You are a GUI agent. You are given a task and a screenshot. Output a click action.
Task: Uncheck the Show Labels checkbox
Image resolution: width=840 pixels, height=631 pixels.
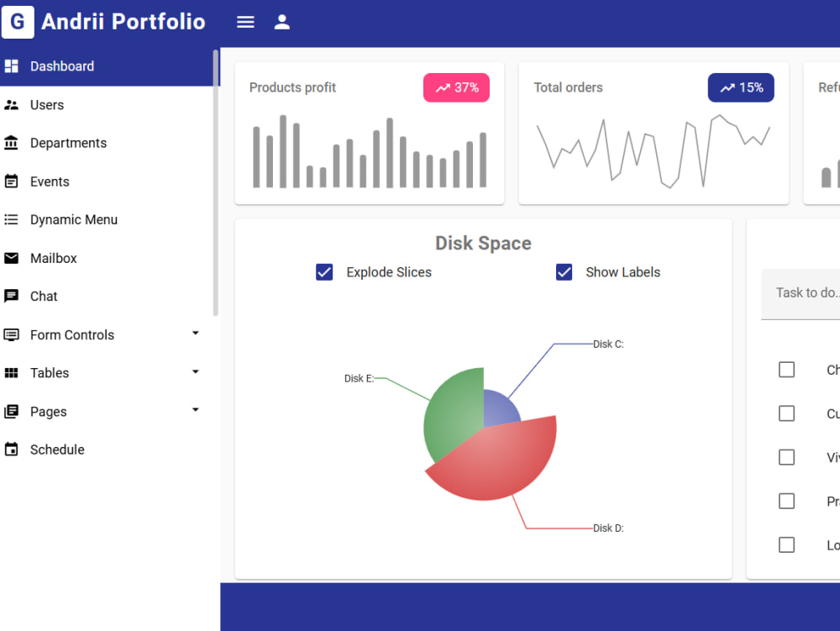[564, 272]
